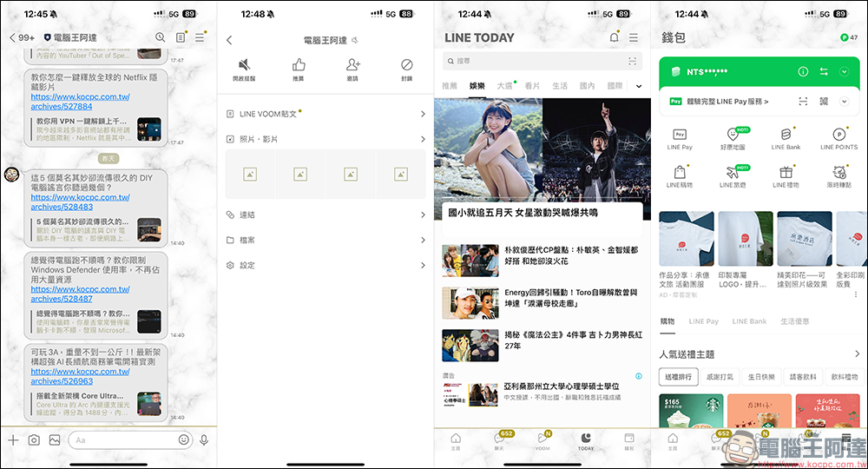Open the camera icon in the chat input bar
The image size is (868, 469).
34,440
